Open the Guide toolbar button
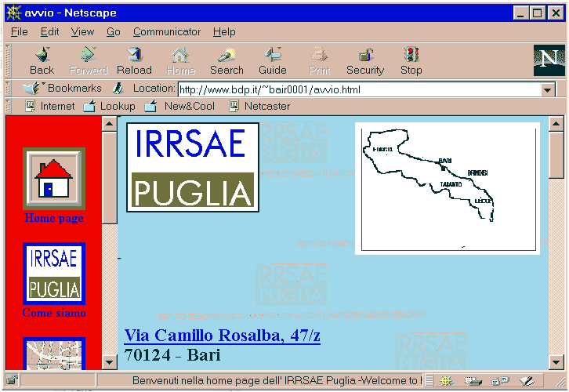 click(273, 61)
